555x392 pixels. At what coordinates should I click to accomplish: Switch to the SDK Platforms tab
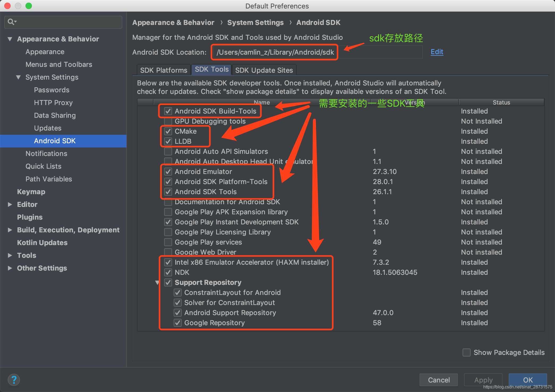pyautogui.click(x=163, y=69)
